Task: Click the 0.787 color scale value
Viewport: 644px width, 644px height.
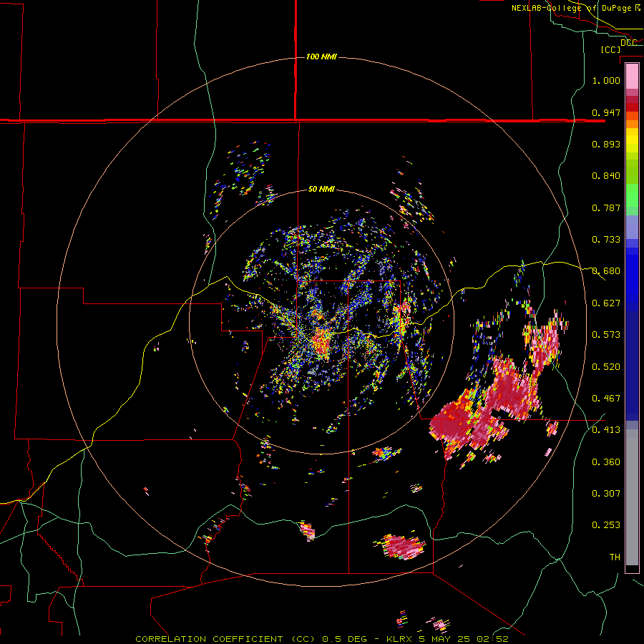Action: pyautogui.click(x=606, y=208)
